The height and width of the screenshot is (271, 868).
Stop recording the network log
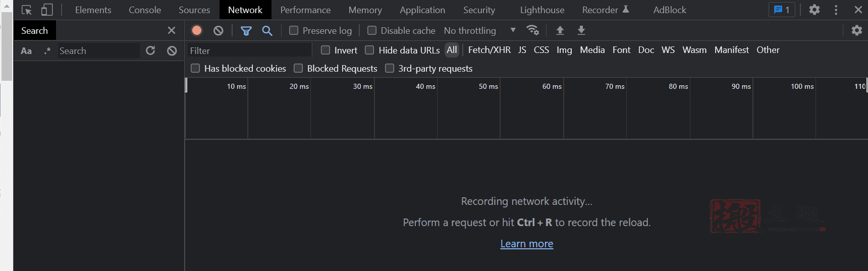tap(197, 30)
